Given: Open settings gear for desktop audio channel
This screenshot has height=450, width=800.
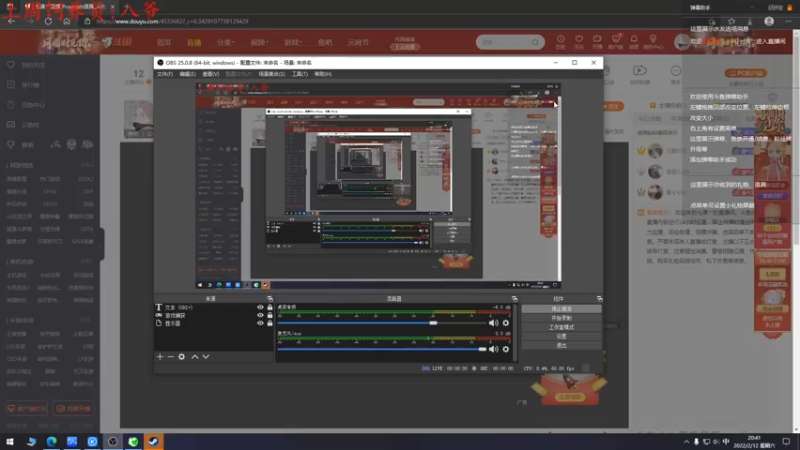Looking at the screenshot, I should point(506,323).
